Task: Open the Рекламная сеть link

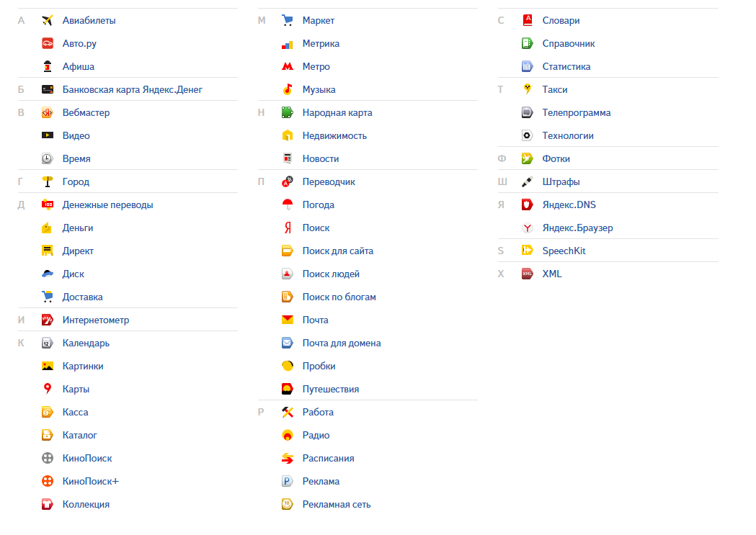Action: [x=336, y=504]
